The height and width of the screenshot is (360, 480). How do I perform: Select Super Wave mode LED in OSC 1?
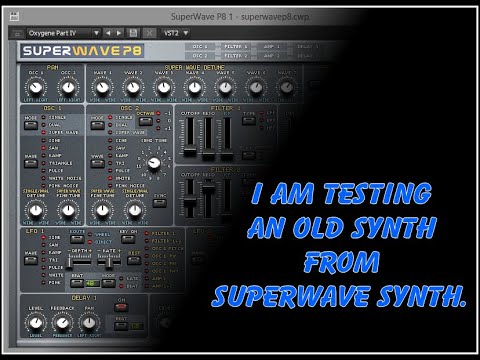click(x=43, y=132)
